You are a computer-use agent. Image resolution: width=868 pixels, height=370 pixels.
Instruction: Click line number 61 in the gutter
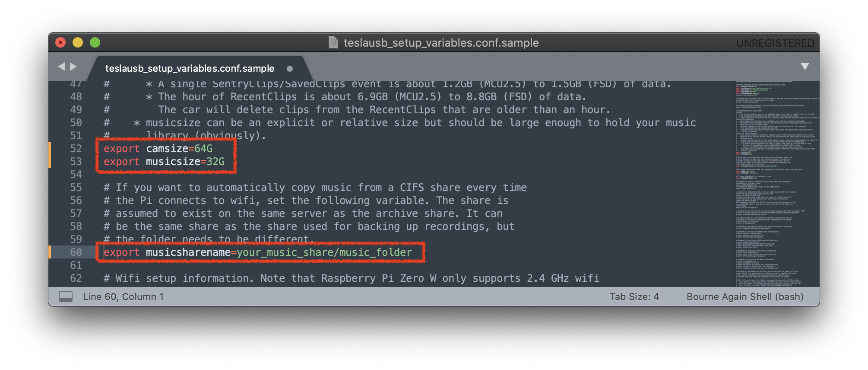click(76, 265)
